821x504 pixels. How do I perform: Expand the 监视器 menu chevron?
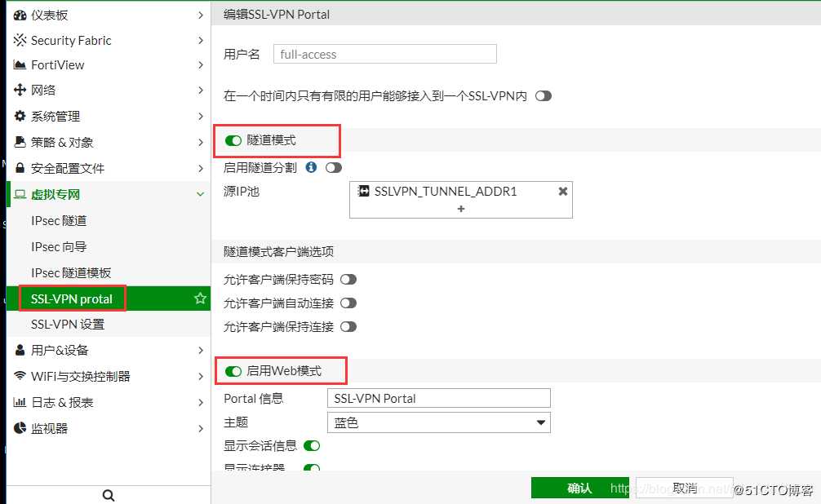[x=201, y=429]
